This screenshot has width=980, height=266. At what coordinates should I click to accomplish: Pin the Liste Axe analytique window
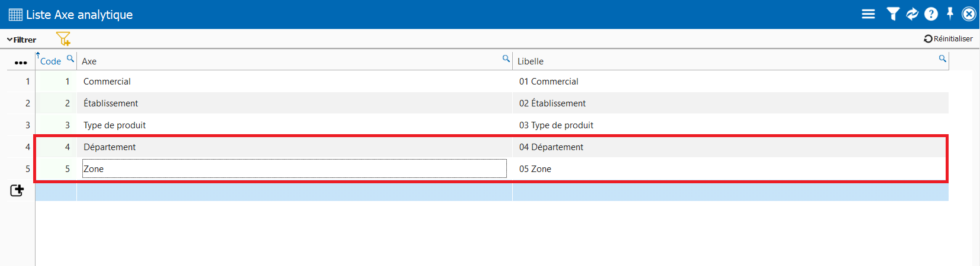pos(950,14)
